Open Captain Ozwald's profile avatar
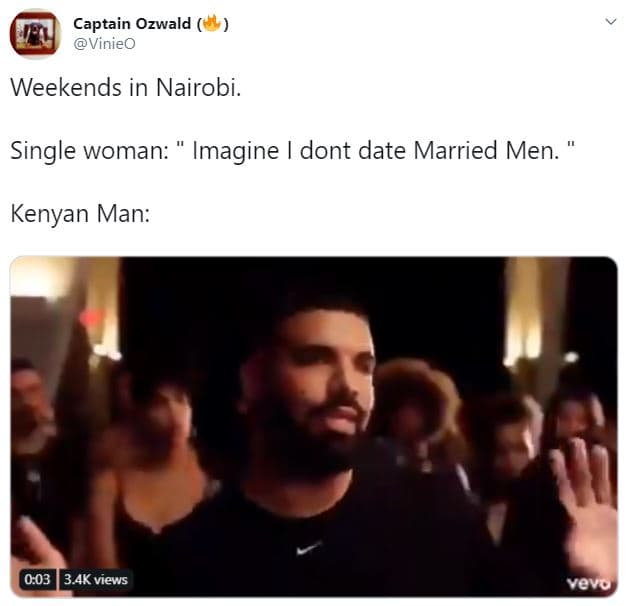The width and height of the screenshot is (631, 606). pyautogui.click(x=35, y=34)
